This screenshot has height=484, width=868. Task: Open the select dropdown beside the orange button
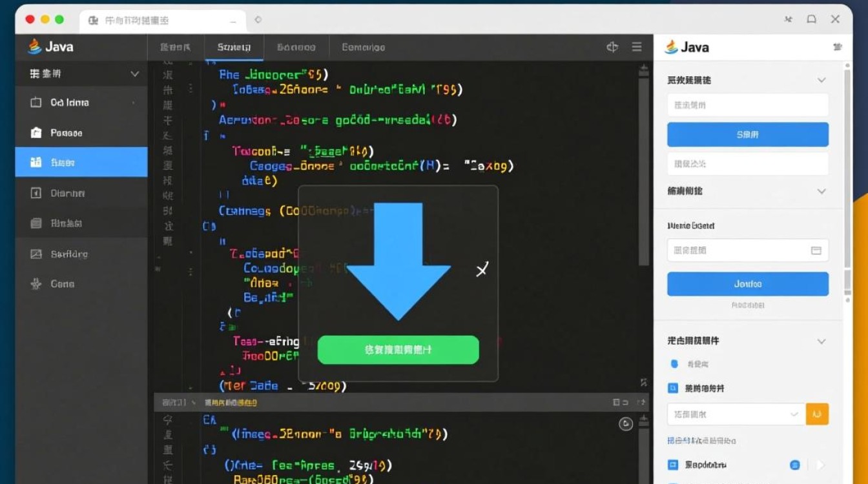736,414
